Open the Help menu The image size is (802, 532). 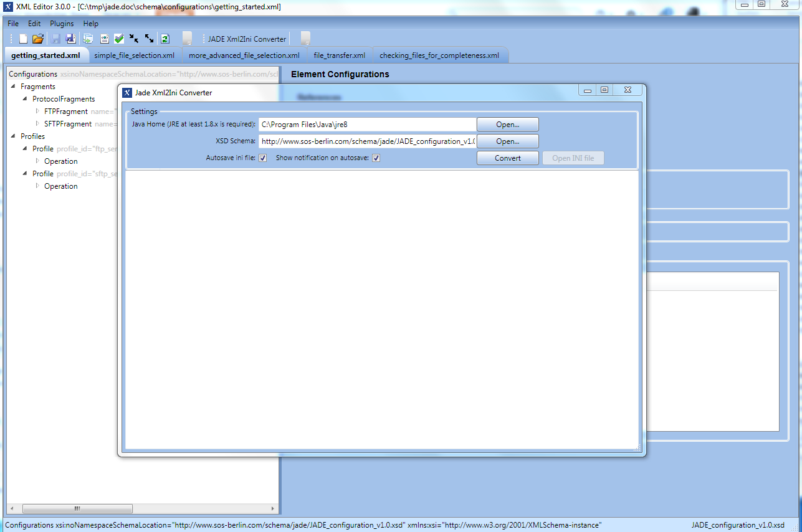point(91,24)
